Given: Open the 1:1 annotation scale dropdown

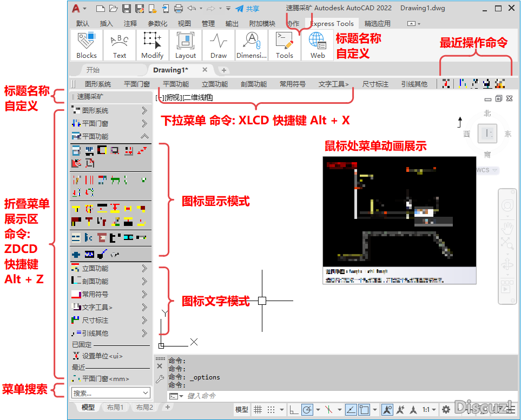Looking at the screenshot, I should [429, 410].
